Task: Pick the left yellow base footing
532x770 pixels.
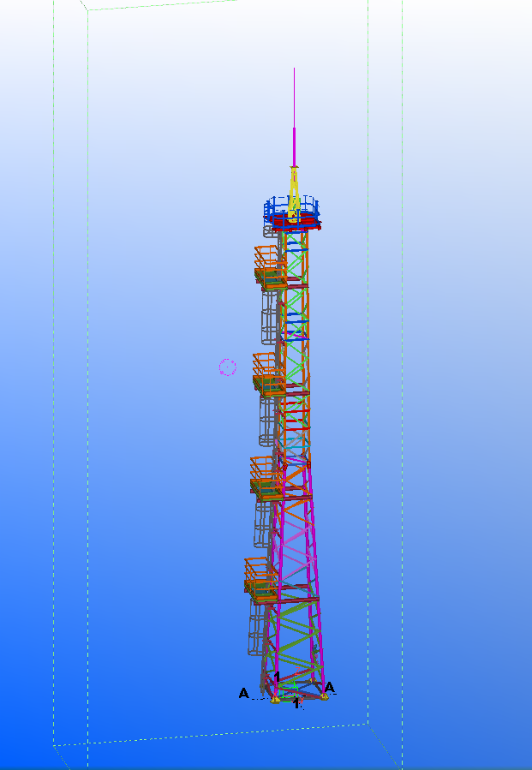Action: coord(275,700)
